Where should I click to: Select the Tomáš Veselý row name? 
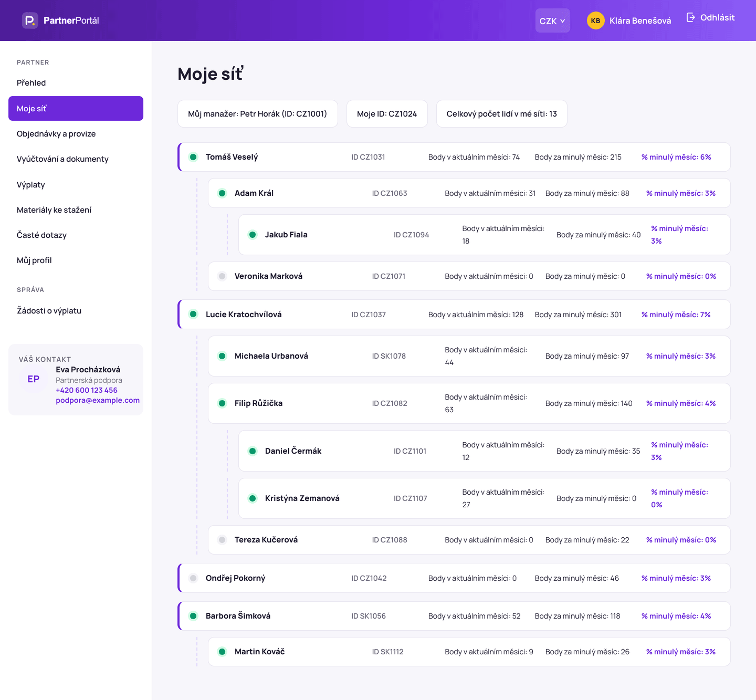click(232, 157)
